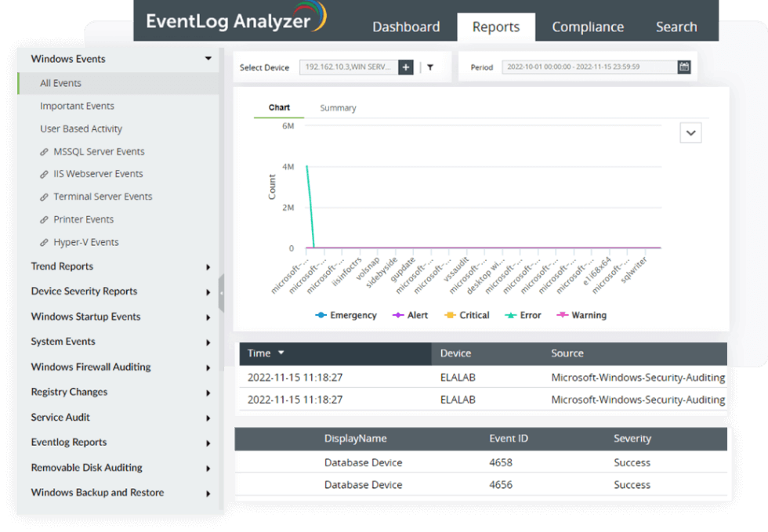
Task: Select the Important Events report
Action: (77, 106)
